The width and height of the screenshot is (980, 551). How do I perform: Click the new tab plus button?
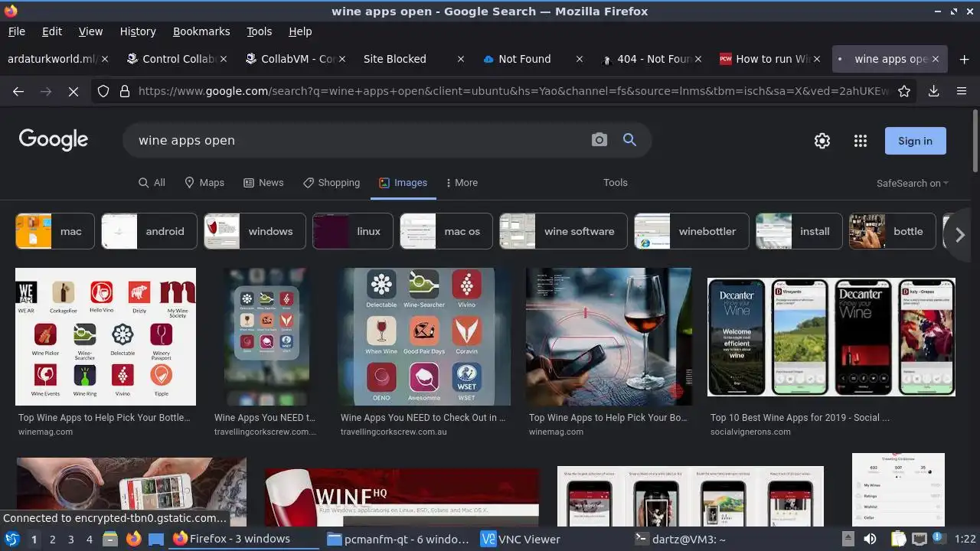tap(964, 59)
